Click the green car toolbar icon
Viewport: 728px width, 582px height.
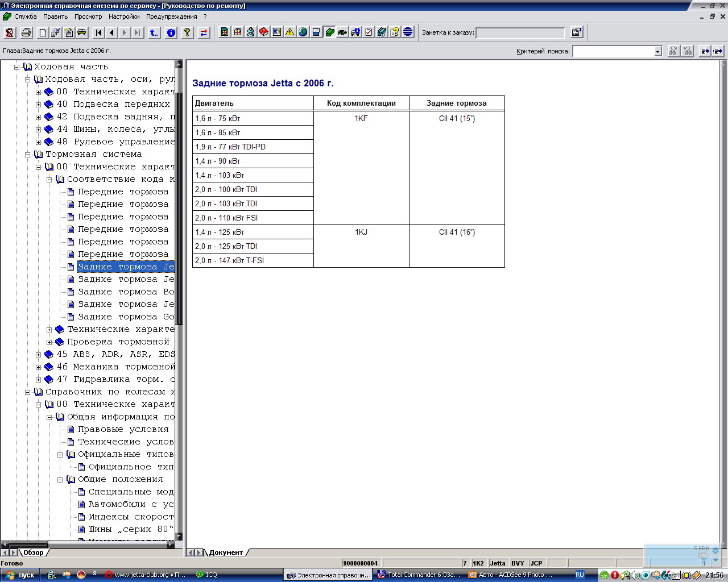[x=342, y=32]
